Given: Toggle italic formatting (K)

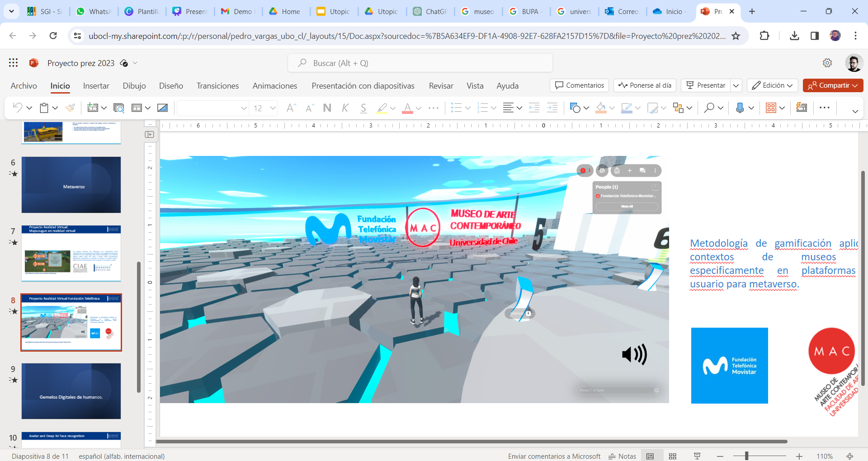Looking at the screenshot, I should point(345,108).
